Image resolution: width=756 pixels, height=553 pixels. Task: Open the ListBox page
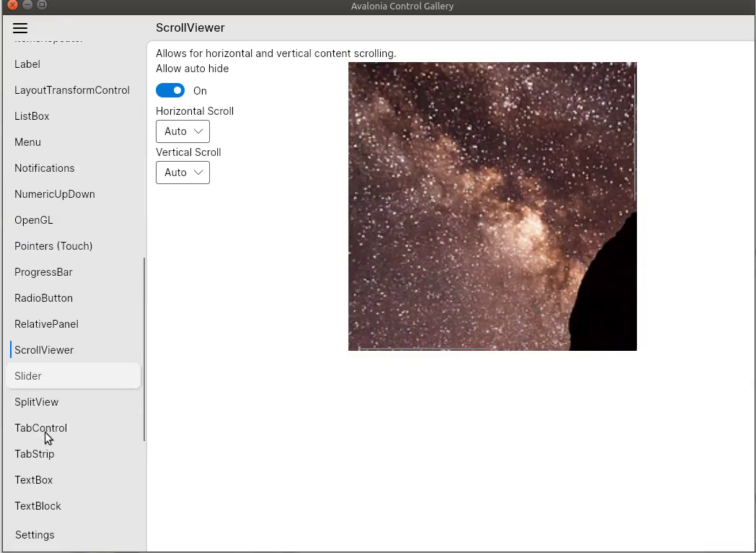click(x=74, y=116)
